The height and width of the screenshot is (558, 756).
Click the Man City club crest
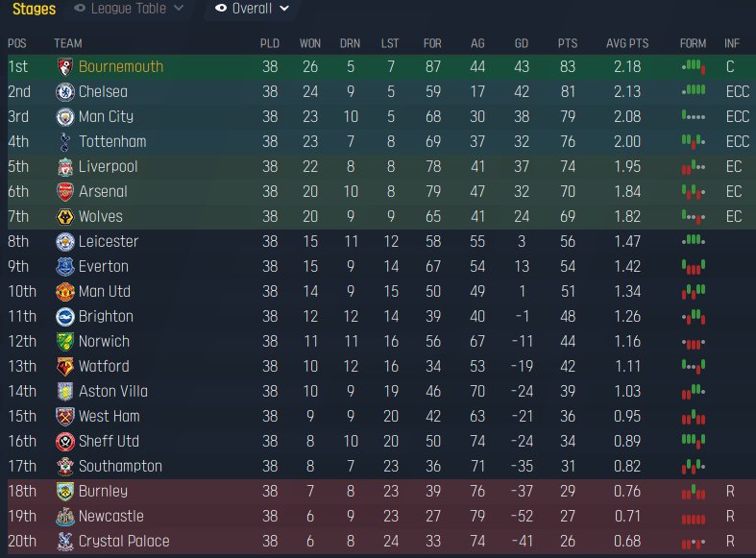coord(65,117)
